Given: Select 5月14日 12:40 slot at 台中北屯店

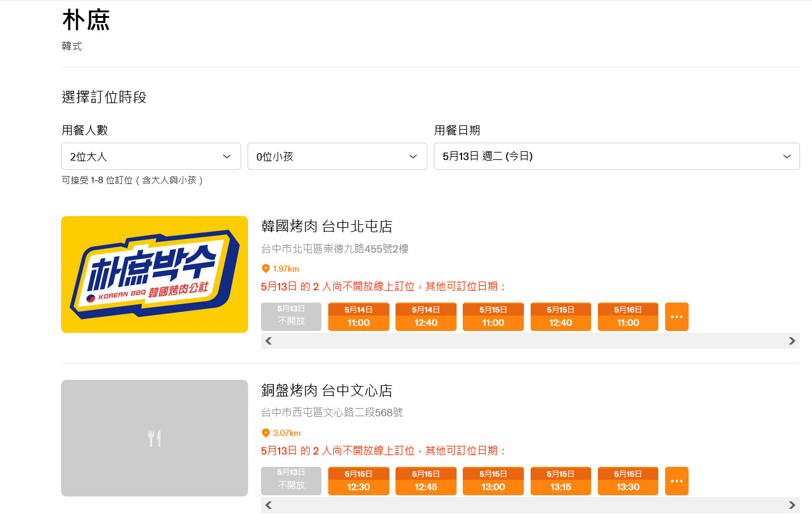Looking at the screenshot, I should [x=426, y=317].
